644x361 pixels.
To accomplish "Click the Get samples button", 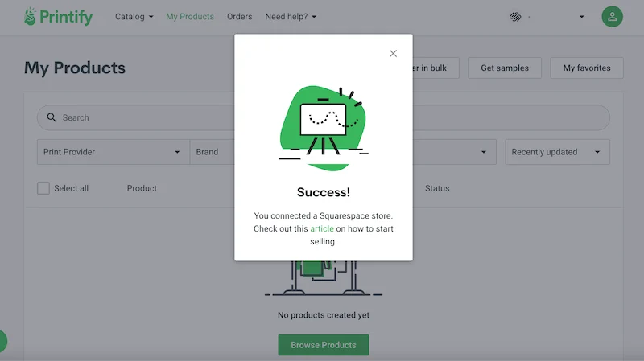I will (505, 68).
